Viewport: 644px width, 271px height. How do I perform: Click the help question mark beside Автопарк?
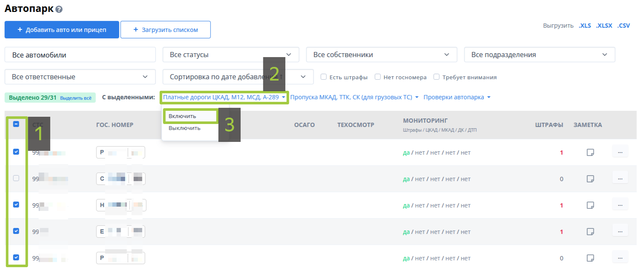coord(59,9)
